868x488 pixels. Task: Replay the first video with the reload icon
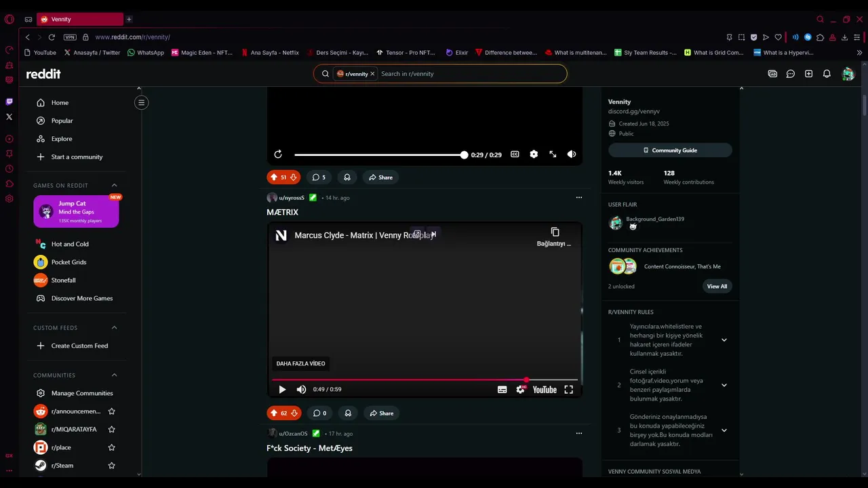(x=278, y=155)
